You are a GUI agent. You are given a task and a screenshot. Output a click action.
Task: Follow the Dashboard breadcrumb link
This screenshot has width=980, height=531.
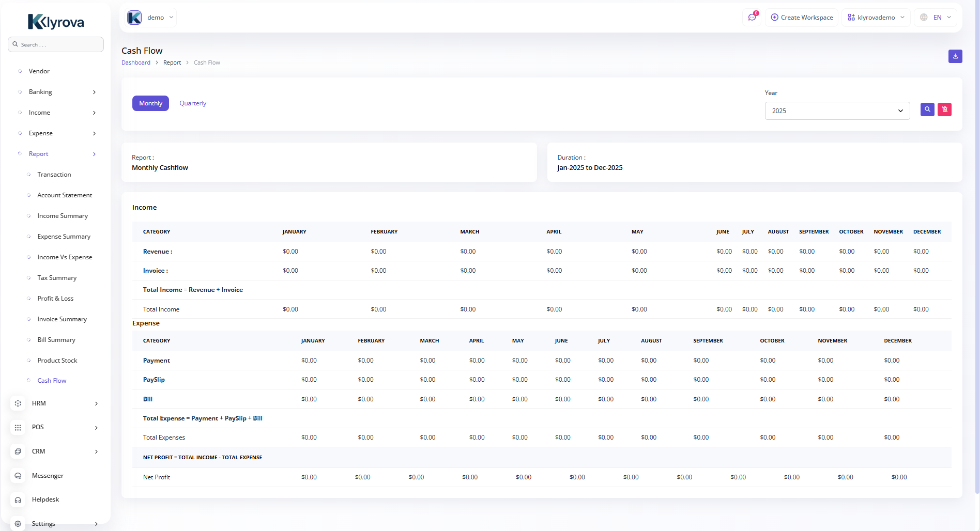point(136,63)
